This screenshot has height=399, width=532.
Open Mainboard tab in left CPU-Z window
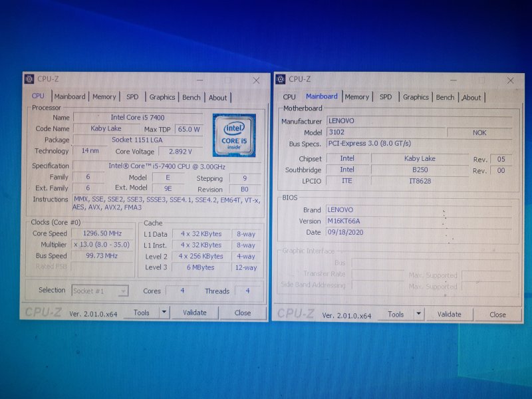click(70, 96)
